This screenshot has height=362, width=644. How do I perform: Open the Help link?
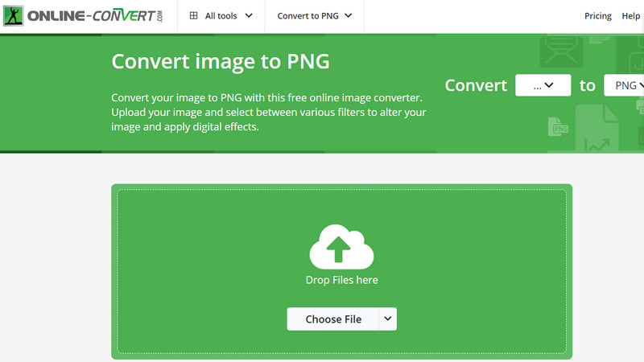coord(630,16)
